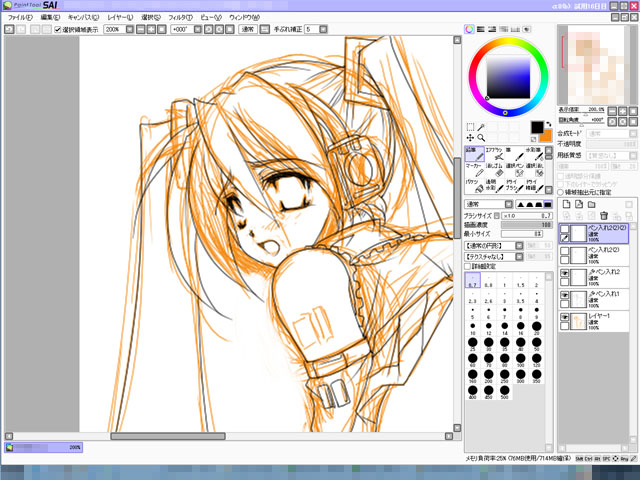The width and height of the screenshot is (640, 480).
Task: Zoom out with toolbar minus button
Action: tap(141, 29)
